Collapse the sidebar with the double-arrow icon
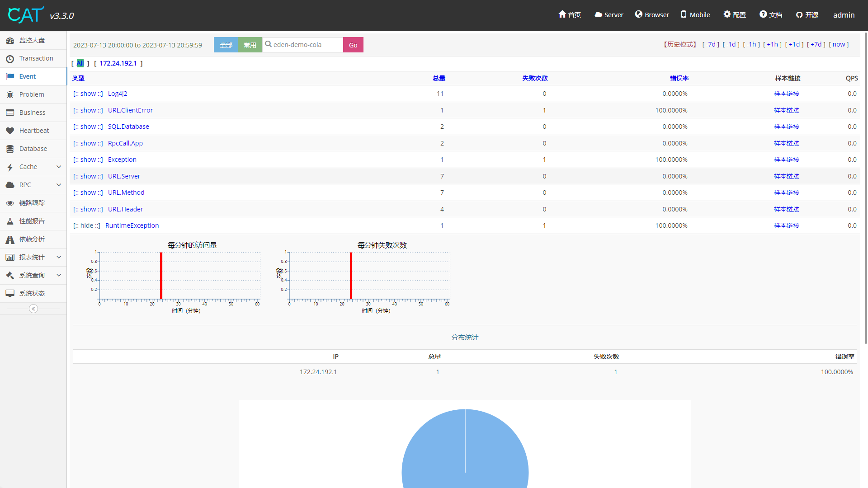This screenshot has height=488, width=868. [x=33, y=309]
